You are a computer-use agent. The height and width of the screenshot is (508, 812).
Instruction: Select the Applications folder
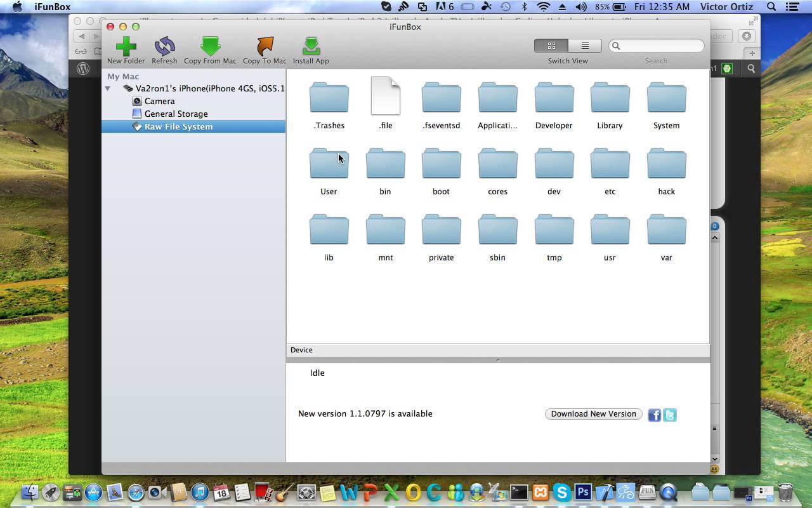click(497, 98)
